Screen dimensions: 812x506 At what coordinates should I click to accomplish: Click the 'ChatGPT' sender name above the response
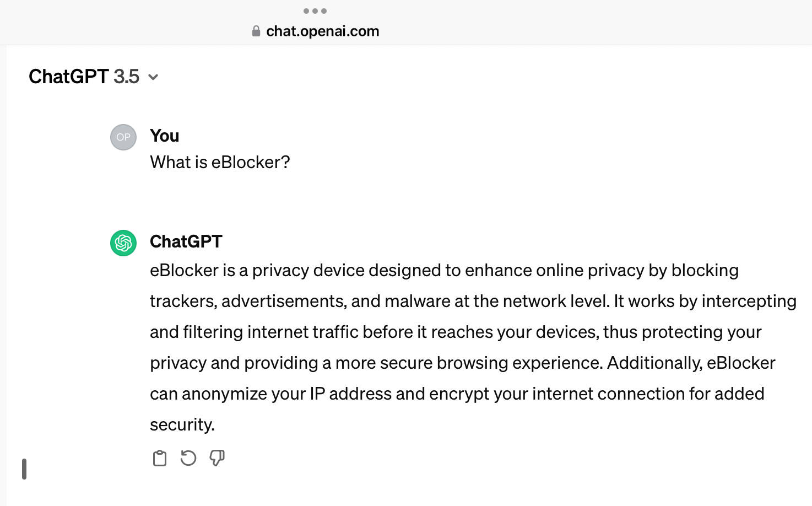pyautogui.click(x=186, y=241)
